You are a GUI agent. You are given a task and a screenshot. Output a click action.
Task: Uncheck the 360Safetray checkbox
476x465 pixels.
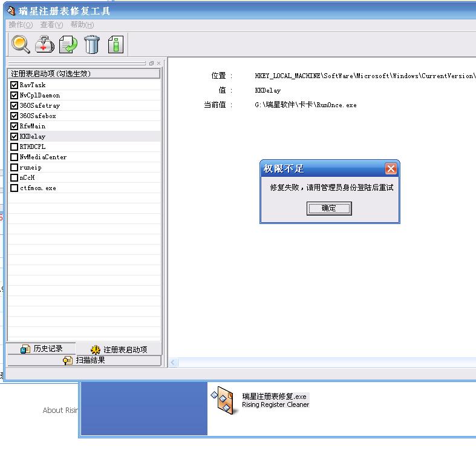click(x=14, y=105)
